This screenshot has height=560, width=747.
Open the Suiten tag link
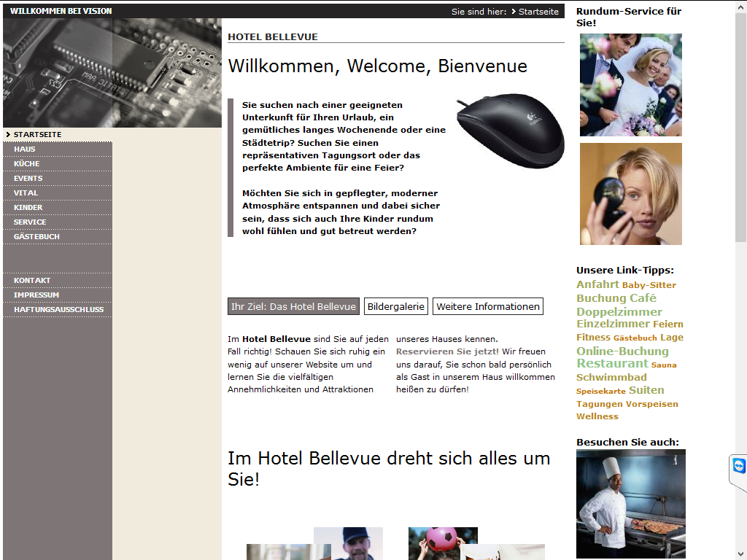646,390
